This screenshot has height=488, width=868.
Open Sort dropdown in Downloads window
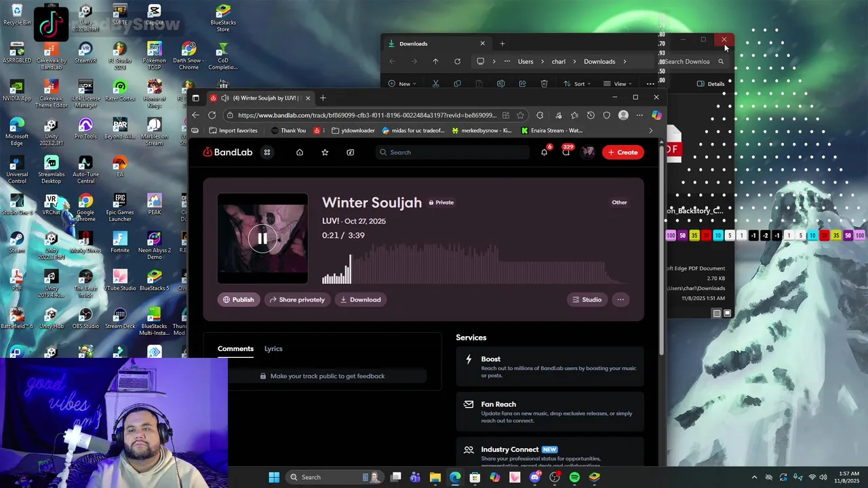tap(578, 84)
